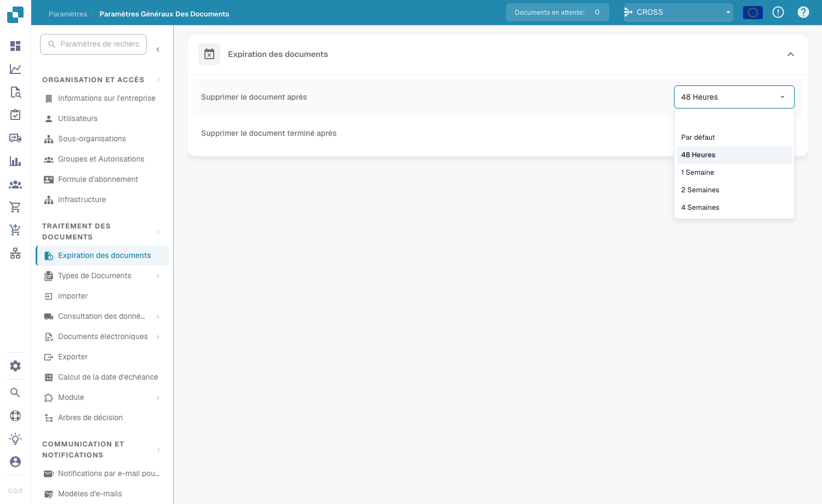Viewport: 822px width, 504px height.
Task: Open the add-to-cart icon
Action: 15,230
